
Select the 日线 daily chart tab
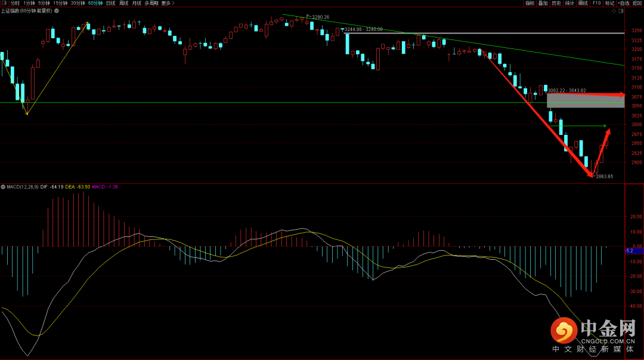(x=111, y=3)
